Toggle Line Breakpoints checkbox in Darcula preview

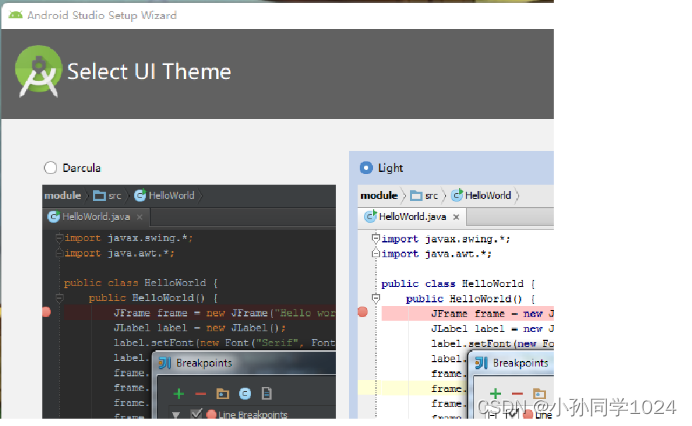(196, 414)
